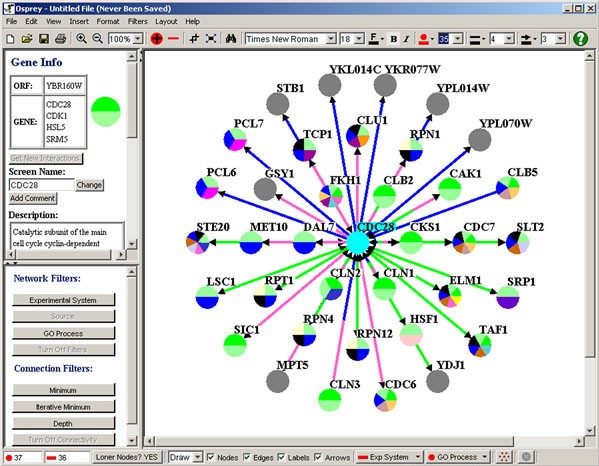Open the edge width 4 dropdown
Image resolution: width=599 pixels, height=466 pixels.
click(509, 39)
